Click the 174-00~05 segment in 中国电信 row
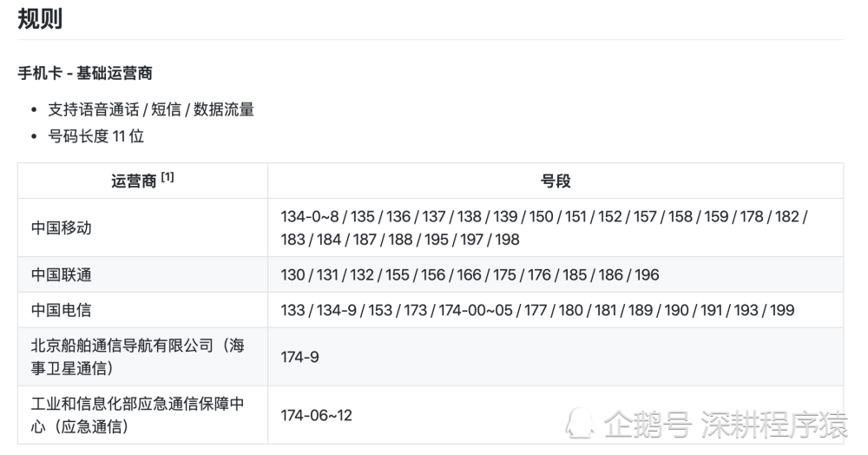Screen dimensions: 868x455 (x=476, y=310)
